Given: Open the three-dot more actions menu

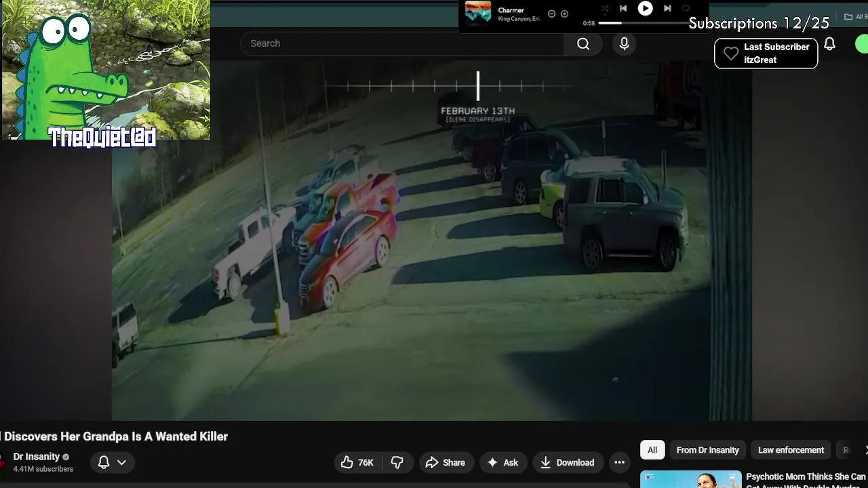Looking at the screenshot, I should [x=619, y=462].
